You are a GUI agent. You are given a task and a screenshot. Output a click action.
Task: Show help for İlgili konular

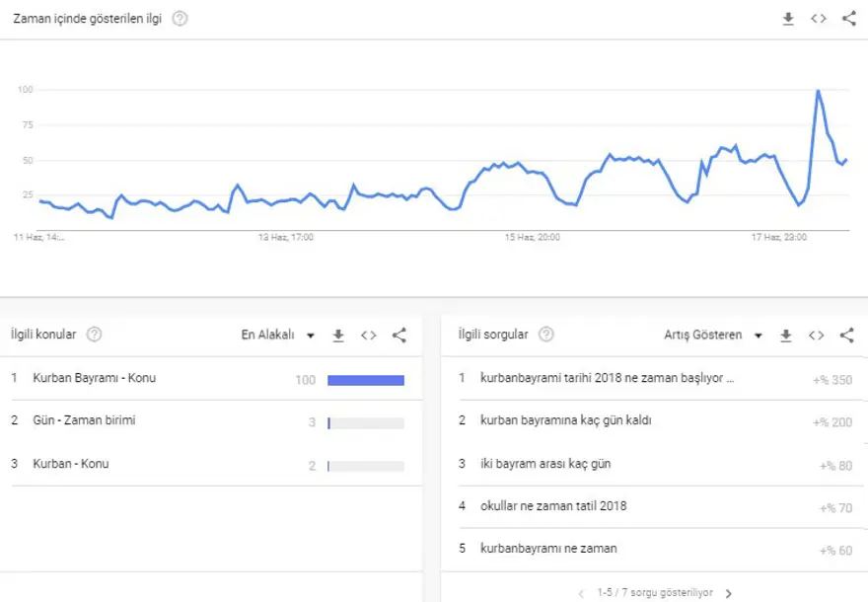(95, 335)
